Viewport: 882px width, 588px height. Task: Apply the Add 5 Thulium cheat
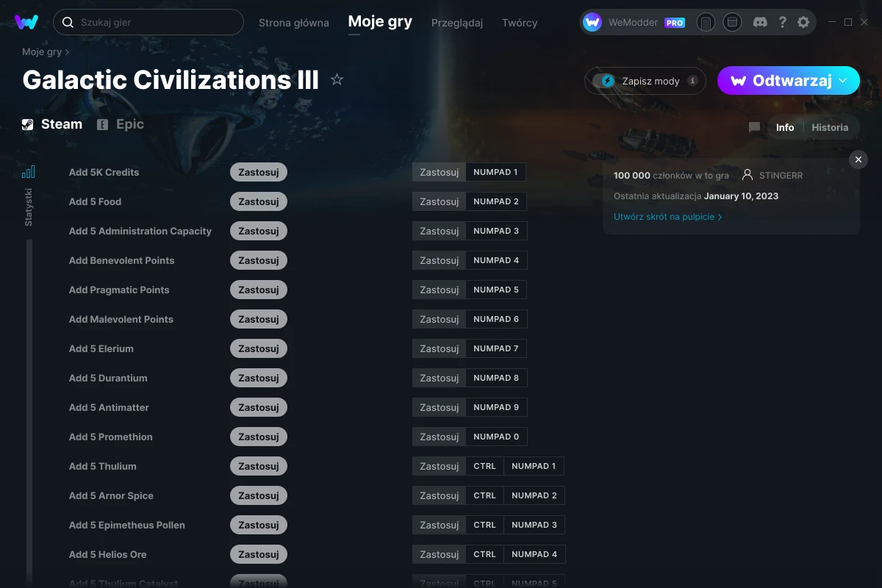pyautogui.click(x=259, y=466)
